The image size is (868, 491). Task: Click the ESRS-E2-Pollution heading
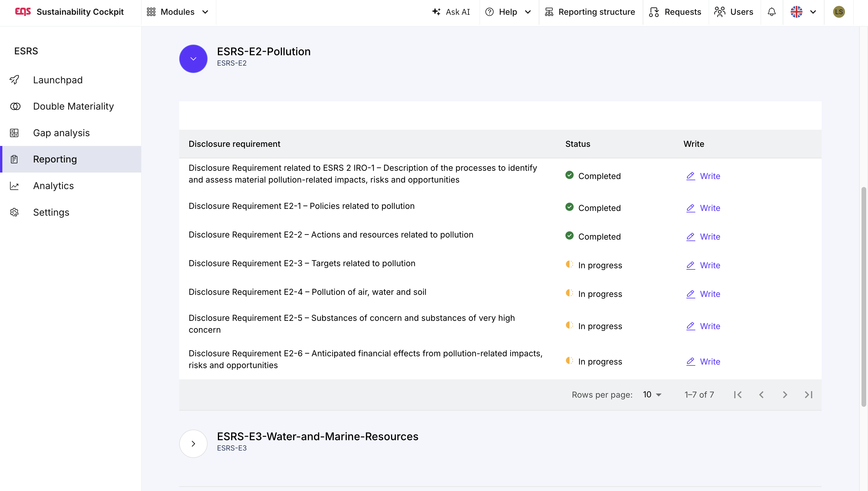(263, 52)
